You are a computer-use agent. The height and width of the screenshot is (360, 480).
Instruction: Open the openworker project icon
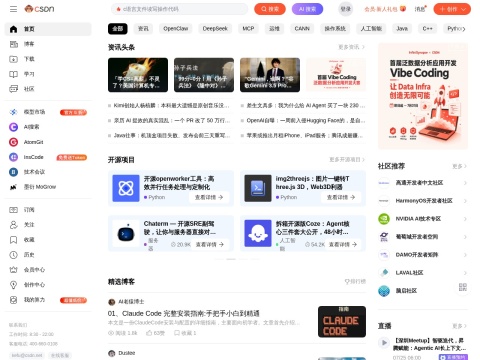(x=126, y=188)
